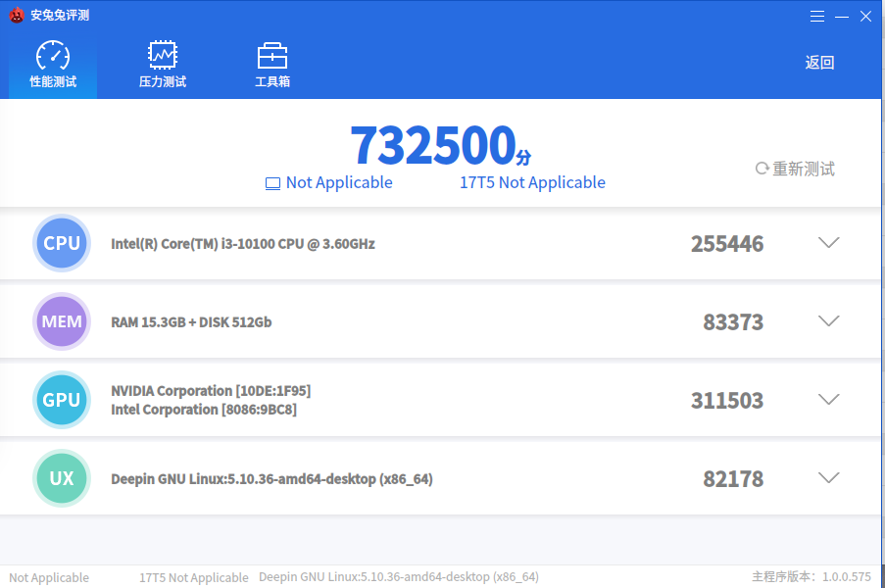Click version text 主程序版本: 1.0.0.575
Image resolution: width=885 pixels, height=588 pixels.
coord(811,576)
